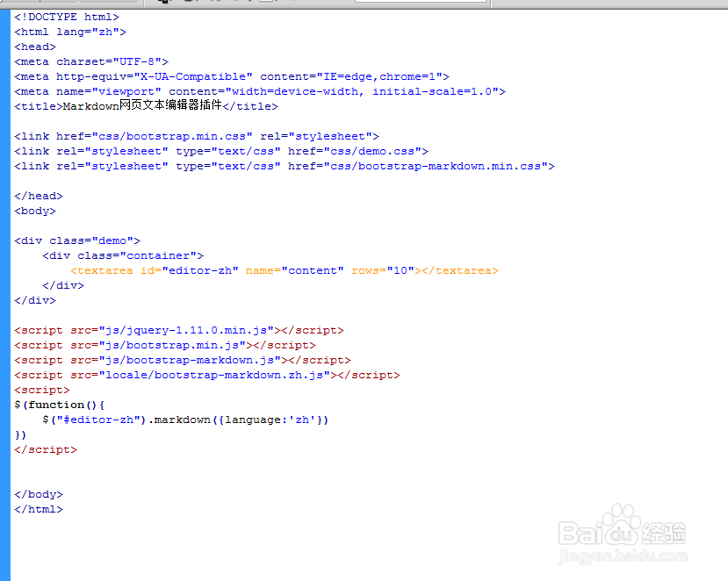Click the <html lang="zh"> line
728x581 pixels.
click(x=70, y=32)
